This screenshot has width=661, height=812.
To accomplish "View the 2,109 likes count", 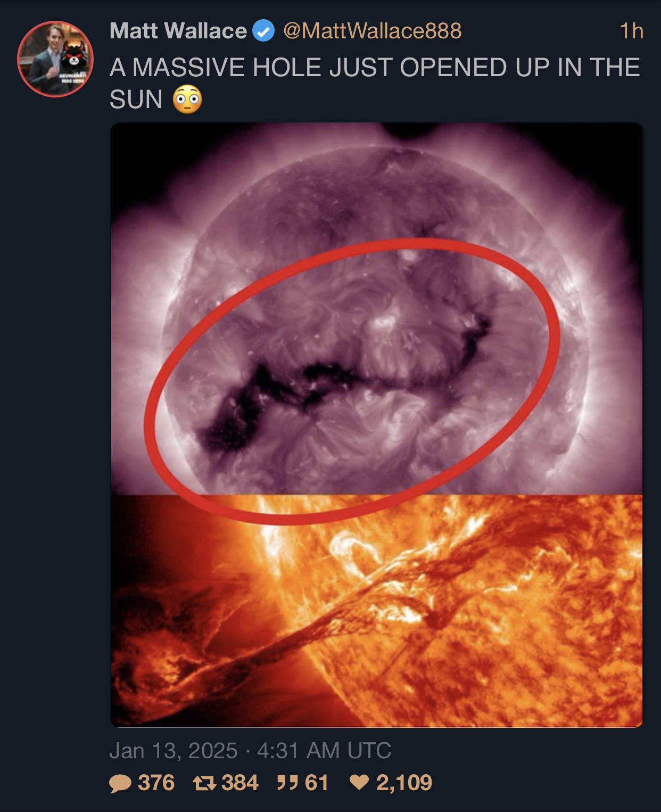I will tap(404, 783).
